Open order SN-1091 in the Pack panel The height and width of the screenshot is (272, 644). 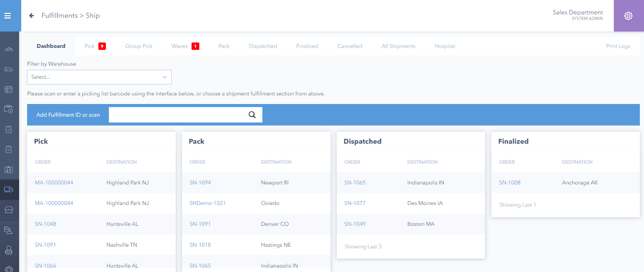click(200, 224)
